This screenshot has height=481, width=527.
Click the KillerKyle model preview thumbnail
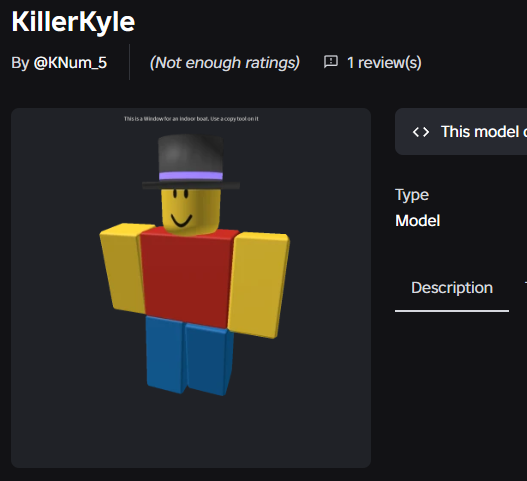click(191, 288)
